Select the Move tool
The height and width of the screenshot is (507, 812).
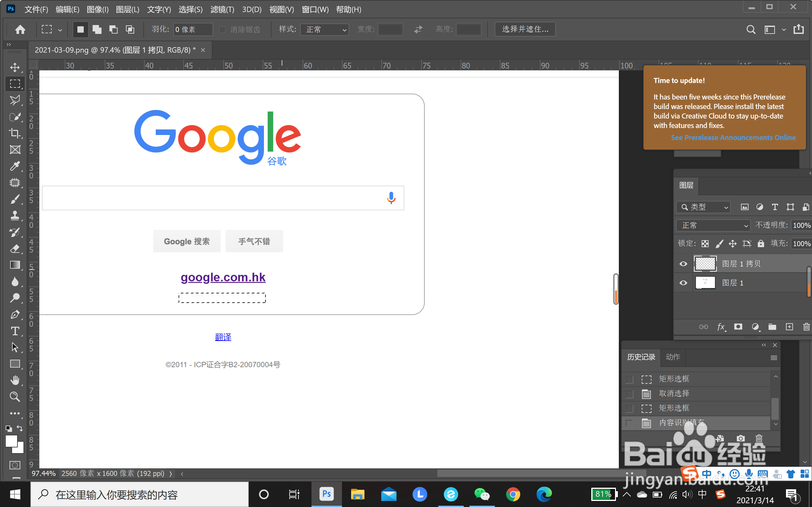click(x=15, y=67)
